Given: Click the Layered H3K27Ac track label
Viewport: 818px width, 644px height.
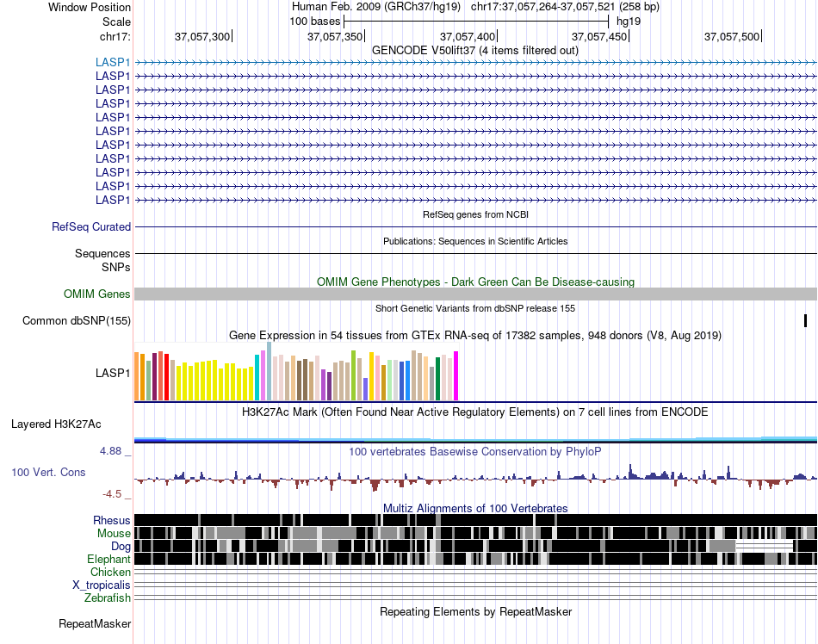Looking at the screenshot, I should [x=56, y=424].
